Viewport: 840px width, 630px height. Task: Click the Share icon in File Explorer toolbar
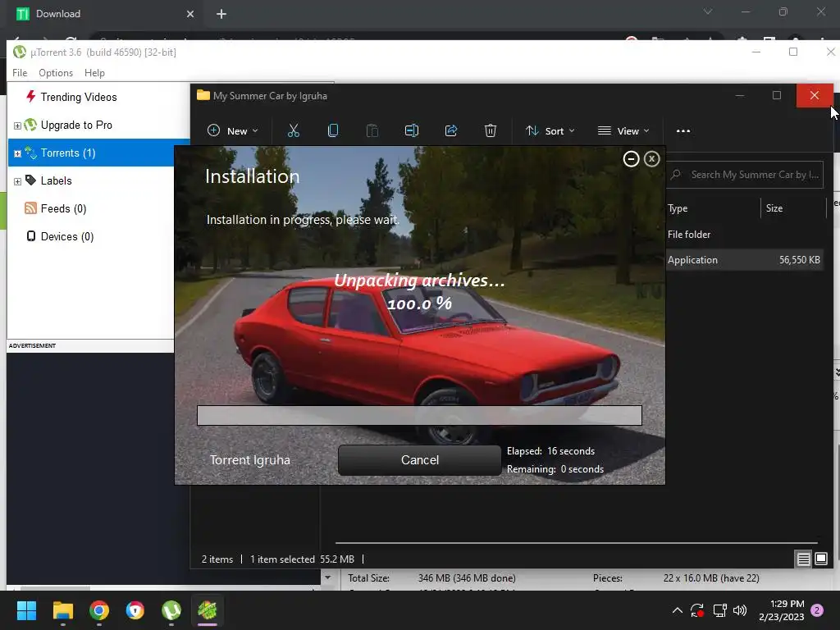(x=451, y=130)
